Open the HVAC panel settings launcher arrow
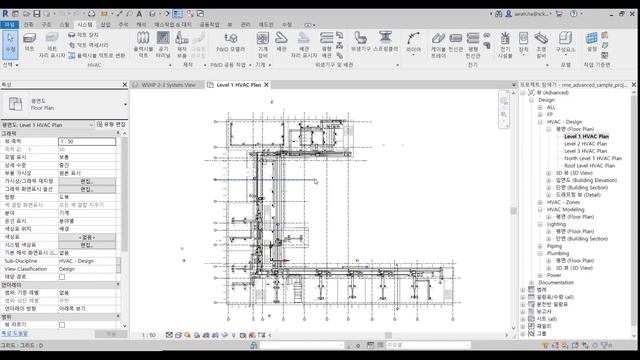640x360 pixels. pos(170,65)
